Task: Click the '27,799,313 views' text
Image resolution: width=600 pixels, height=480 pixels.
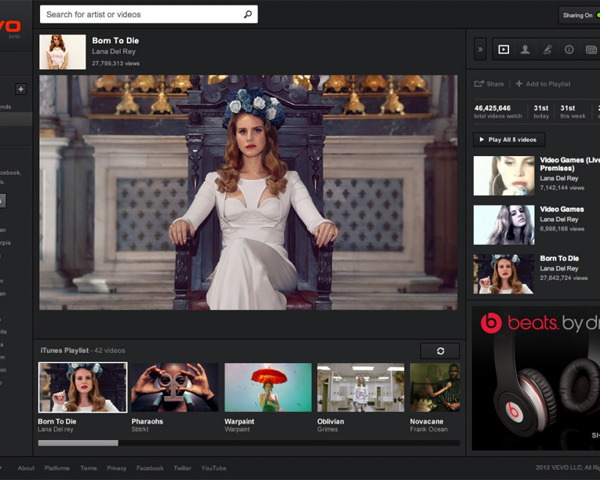Action: pyautogui.click(x=116, y=64)
